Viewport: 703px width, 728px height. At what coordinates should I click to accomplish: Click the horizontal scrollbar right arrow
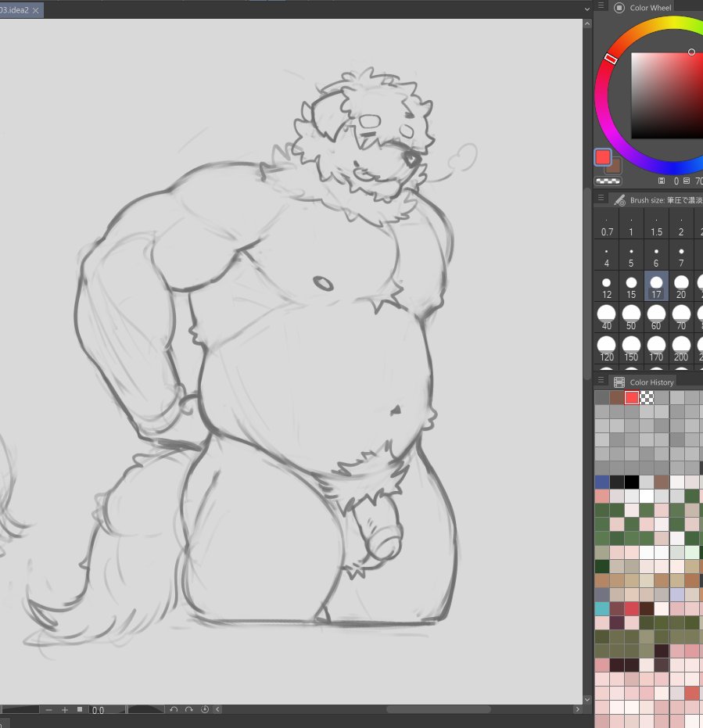tap(578, 709)
